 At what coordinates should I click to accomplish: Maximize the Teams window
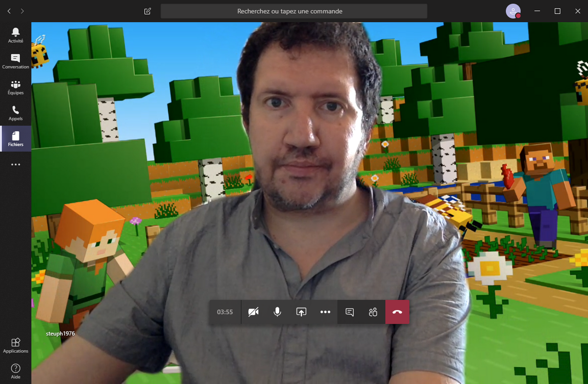click(x=557, y=11)
